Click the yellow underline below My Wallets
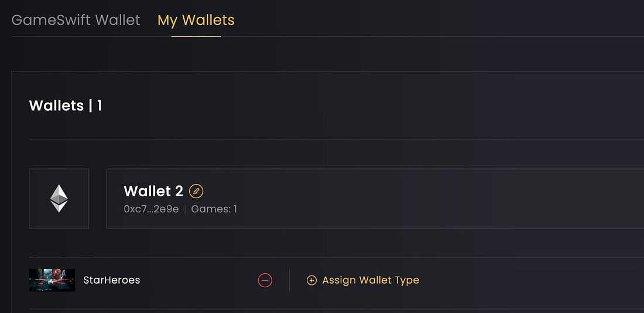 [x=196, y=36]
